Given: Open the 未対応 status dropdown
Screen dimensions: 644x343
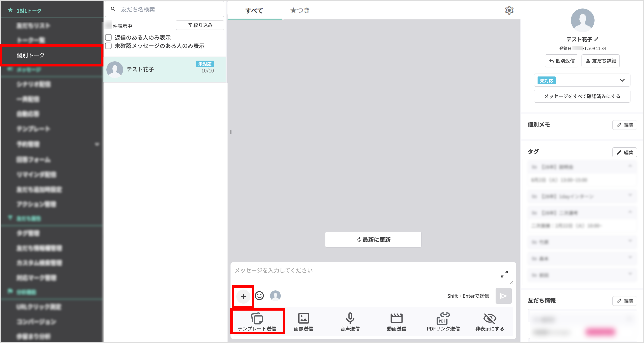Looking at the screenshot, I should coord(582,80).
